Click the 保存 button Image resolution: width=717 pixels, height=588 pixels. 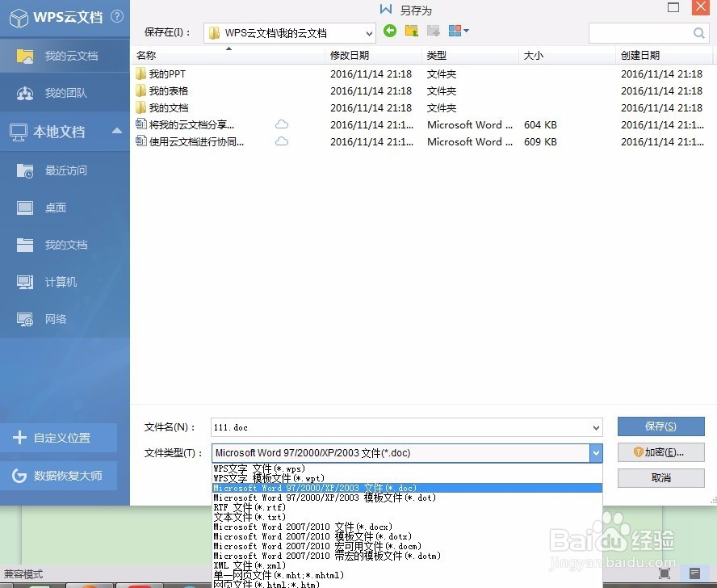click(660, 426)
